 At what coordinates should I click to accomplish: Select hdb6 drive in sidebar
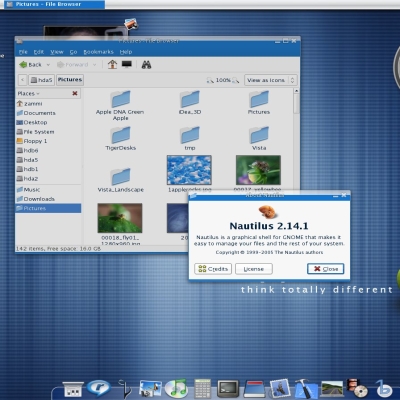[48, 150]
